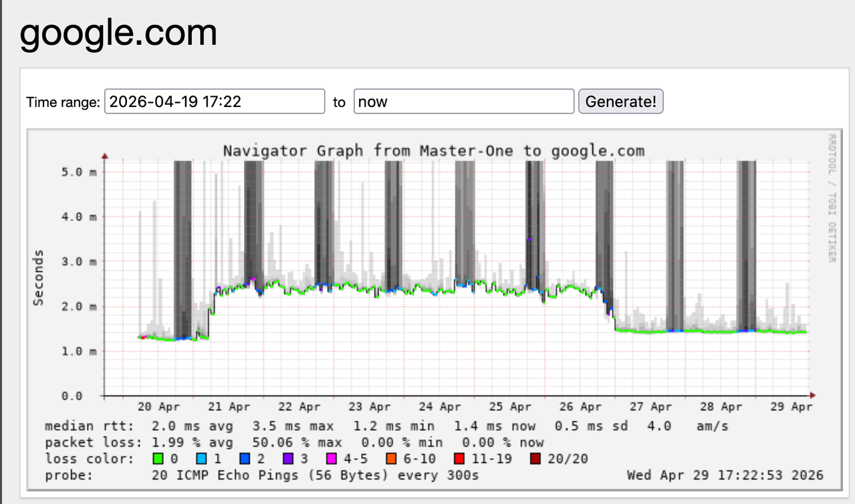Click the graph title 'Navigator Graph from Master-One to google.com'

point(434,150)
